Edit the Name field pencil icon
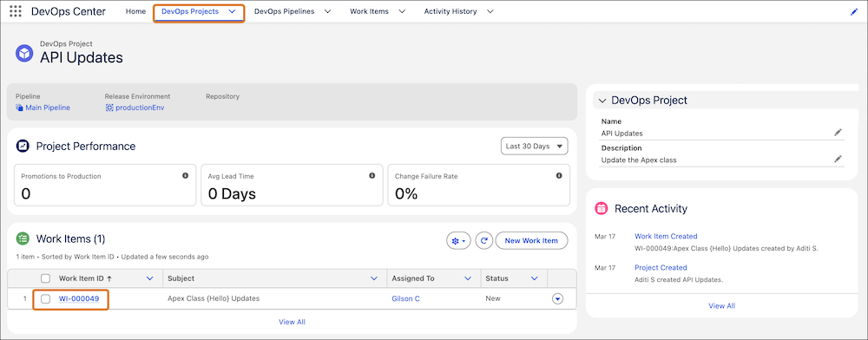 tap(838, 132)
